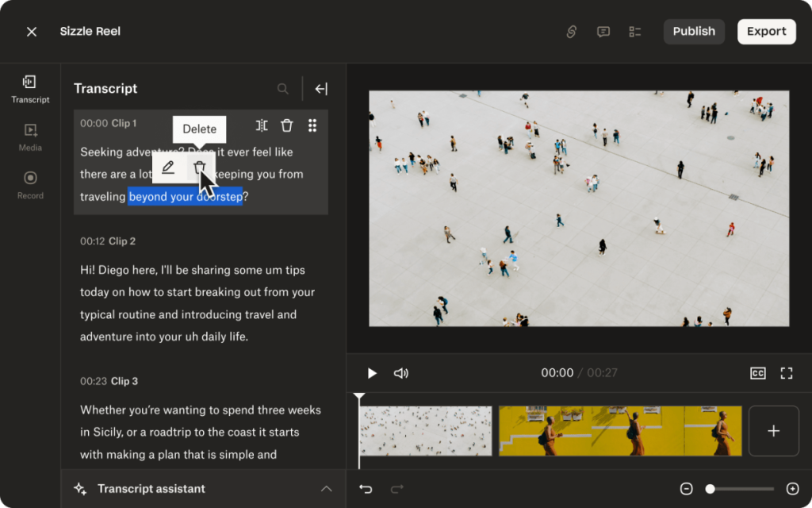Image resolution: width=812 pixels, height=508 pixels.
Task: Open the Record tab in sidebar
Action: 30,184
